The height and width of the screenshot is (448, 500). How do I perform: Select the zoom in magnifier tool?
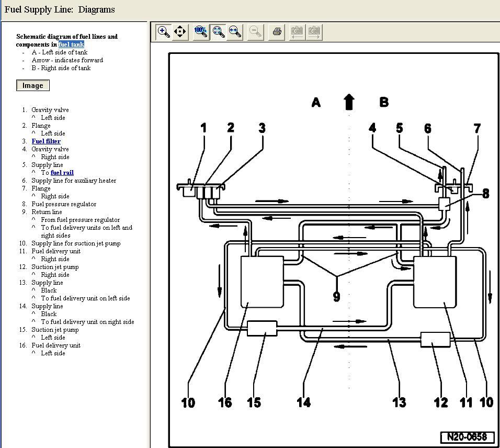point(164,32)
